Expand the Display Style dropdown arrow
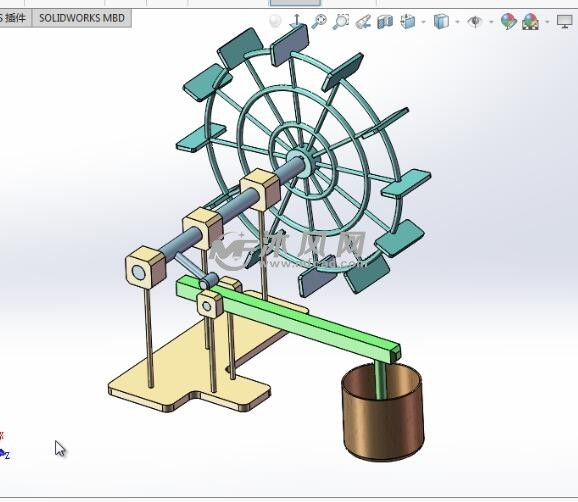578x502 pixels. pyautogui.click(x=457, y=22)
